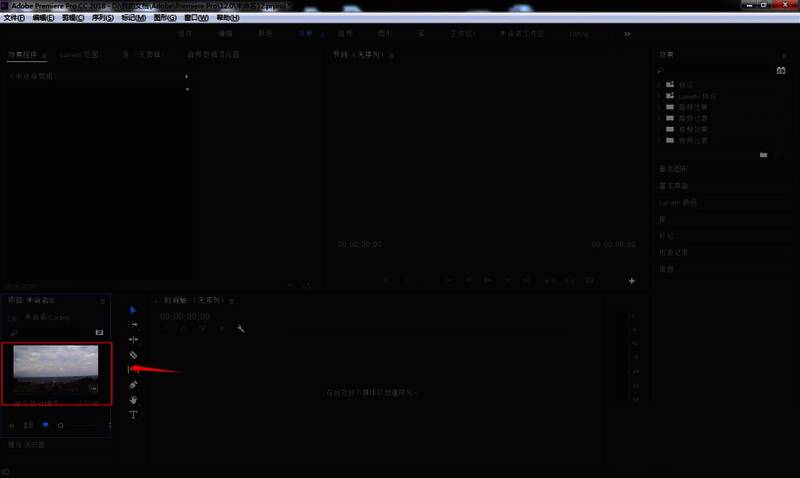This screenshot has height=478, width=800.
Task: Click the lower arrow in effect controls
Action: 187,89
